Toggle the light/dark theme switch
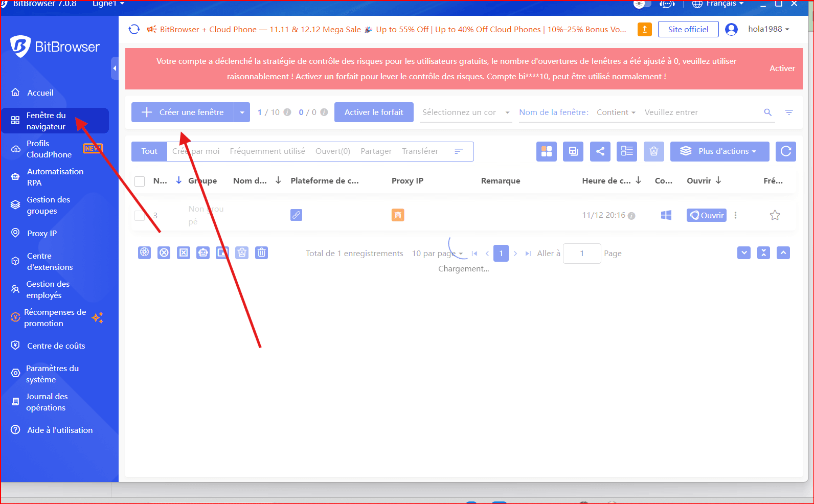Screen dimensions: 814x504 [642, 4]
